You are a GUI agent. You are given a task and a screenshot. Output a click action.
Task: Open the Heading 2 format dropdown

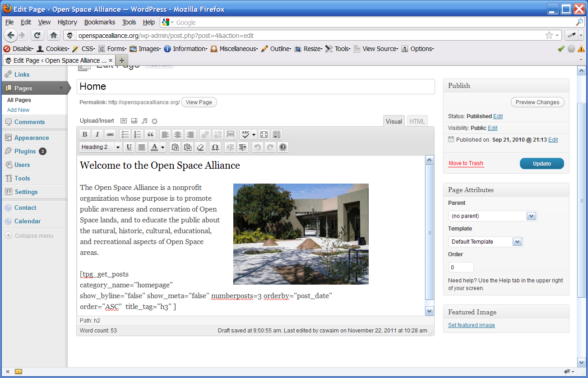pos(101,147)
